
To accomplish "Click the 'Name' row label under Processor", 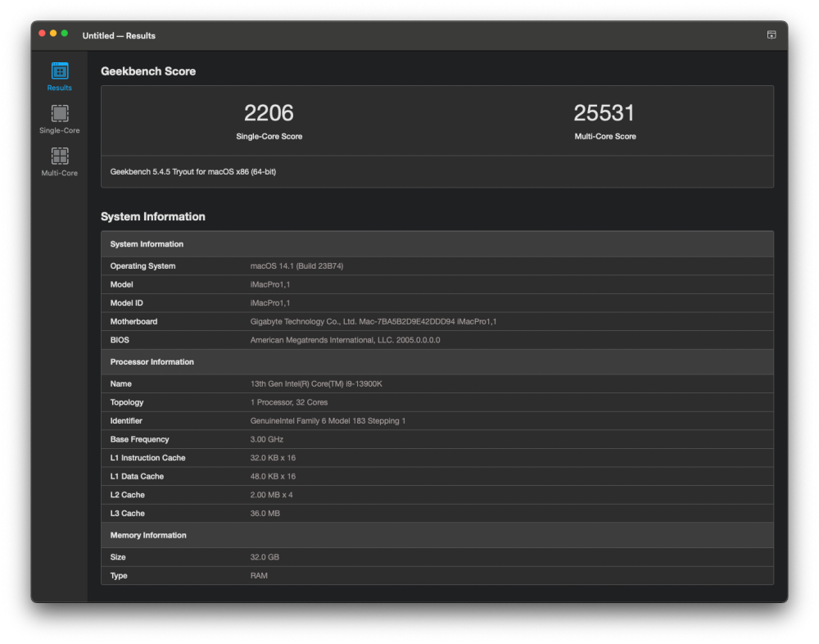I will 120,383.
